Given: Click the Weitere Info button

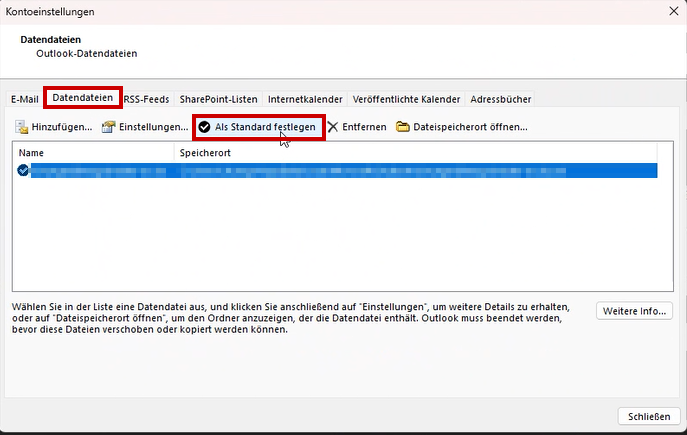Looking at the screenshot, I should coord(634,311).
